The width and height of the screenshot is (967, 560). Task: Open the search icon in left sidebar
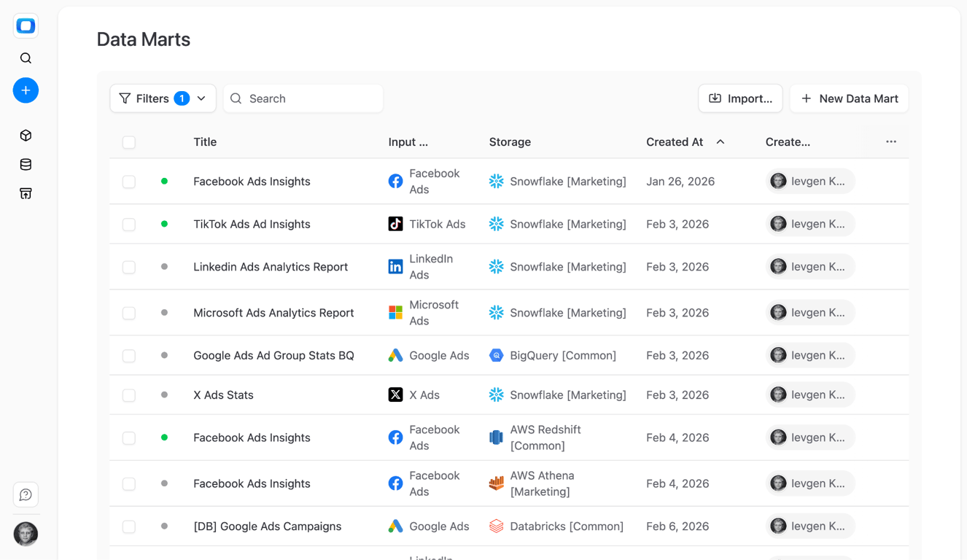coord(26,58)
